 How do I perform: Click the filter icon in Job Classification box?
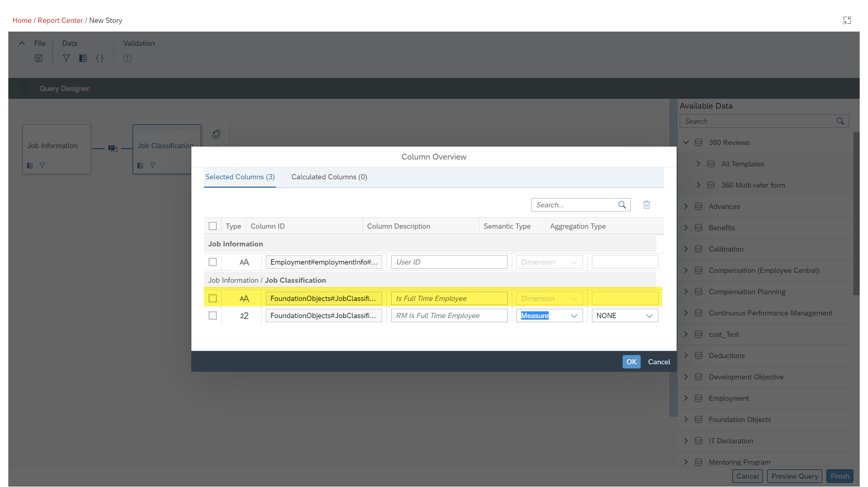pos(152,166)
